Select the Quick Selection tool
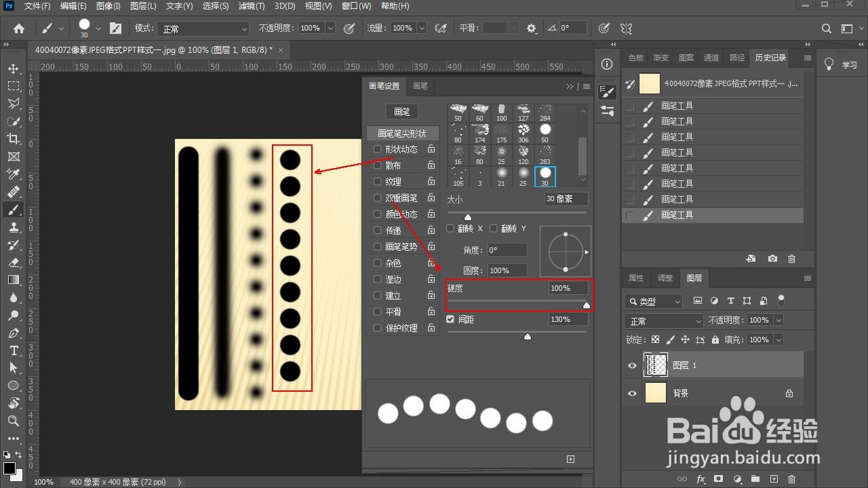868x488 pixels. tap(14, 121)
